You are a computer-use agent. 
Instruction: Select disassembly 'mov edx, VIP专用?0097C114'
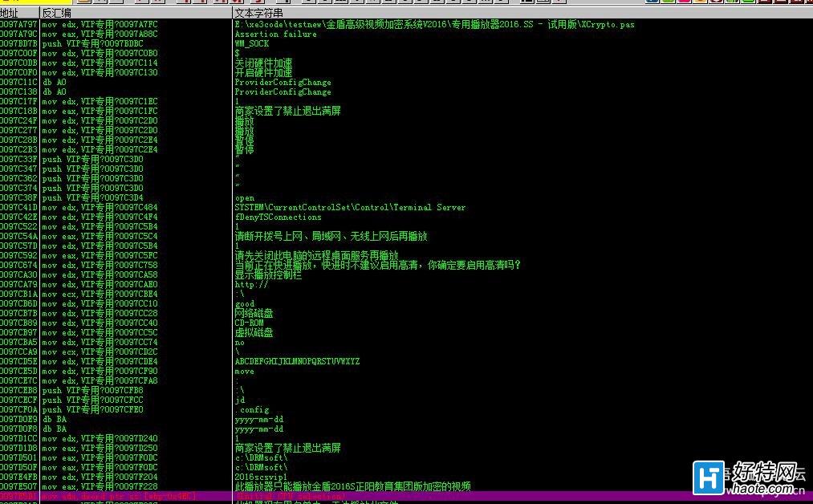(x=100, y=63)
